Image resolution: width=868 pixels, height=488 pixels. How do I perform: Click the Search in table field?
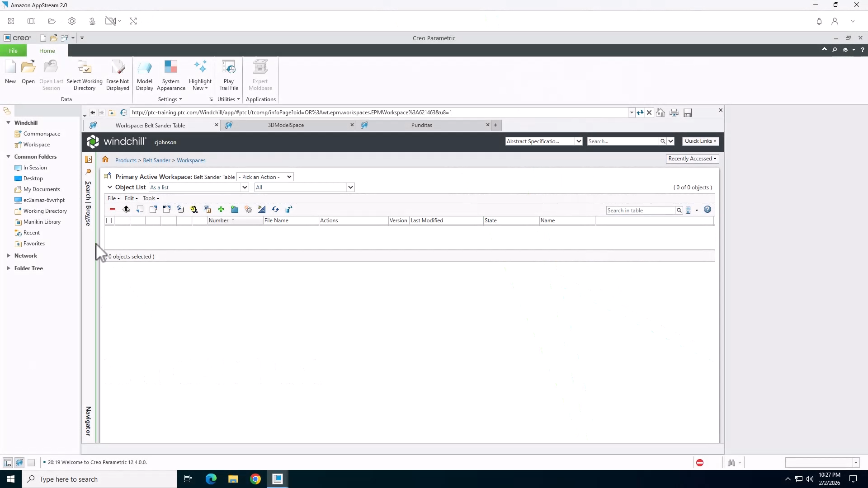pos(641,211)
